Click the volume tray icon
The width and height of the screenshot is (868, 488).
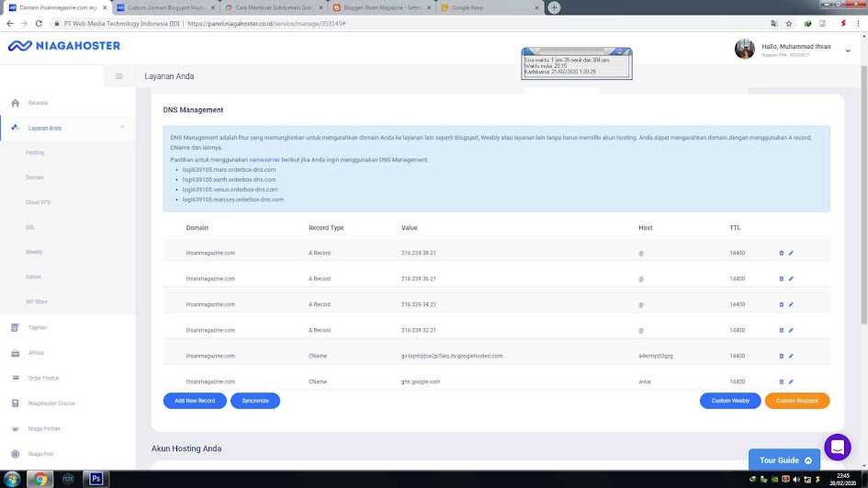point(796,480)
